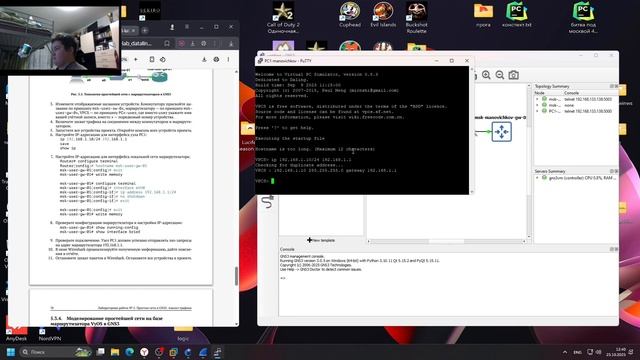Click the pink extension icon in browser
Viewport: 640px width, 360px height.
[x=182, y=43]
